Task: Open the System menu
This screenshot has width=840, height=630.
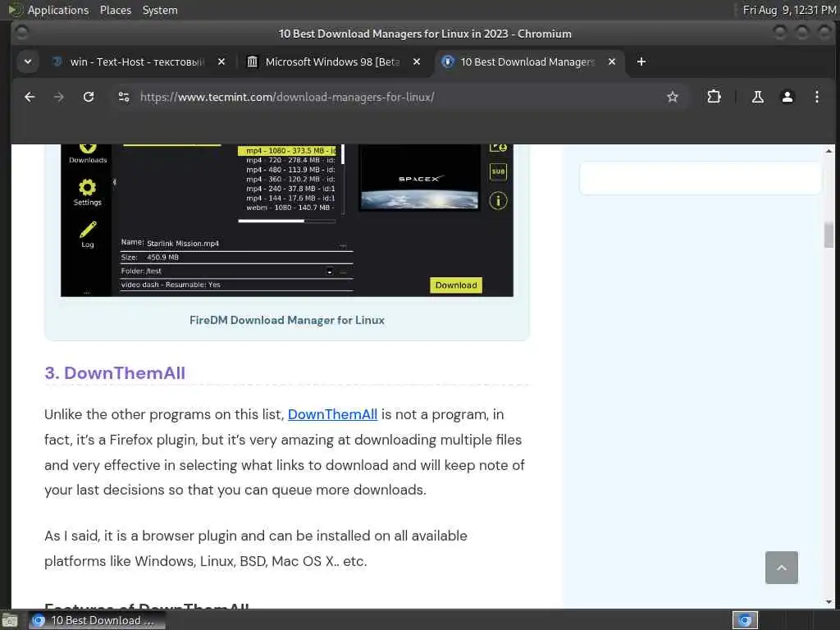Action: tap(160, 10)
